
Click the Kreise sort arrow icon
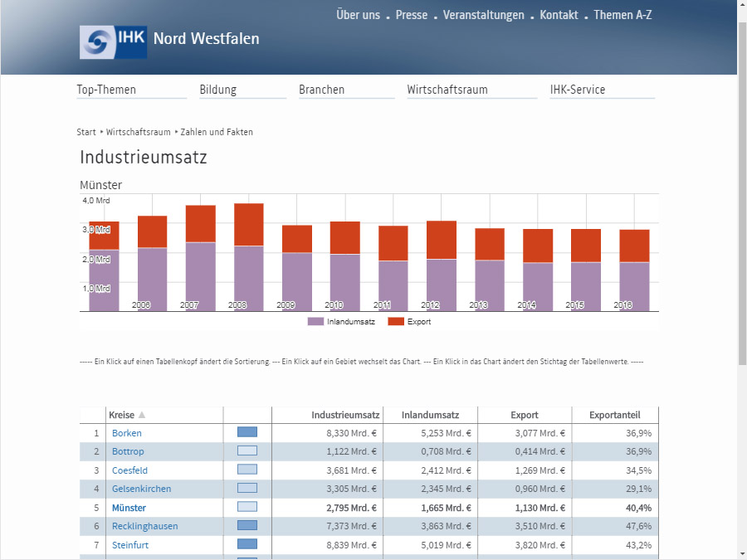coord(141,415)
